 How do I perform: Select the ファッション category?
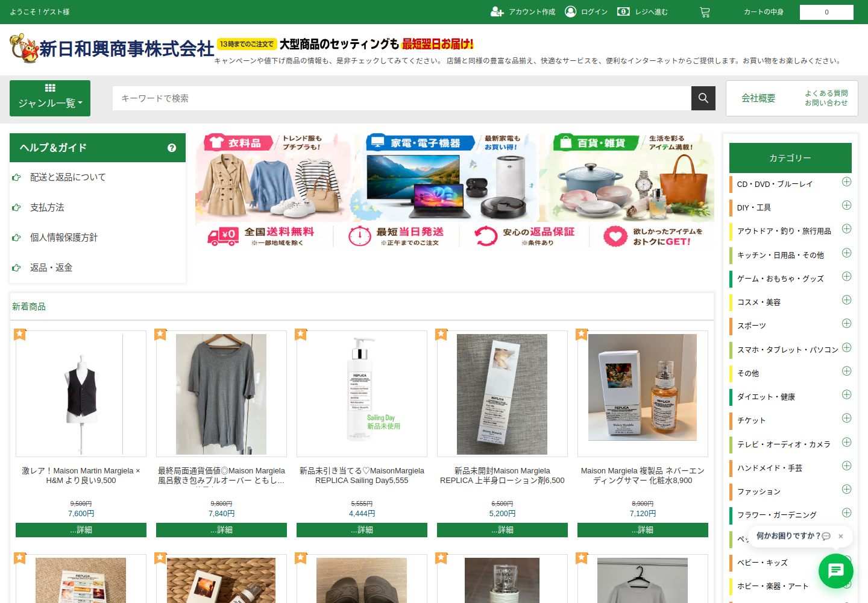759,491
